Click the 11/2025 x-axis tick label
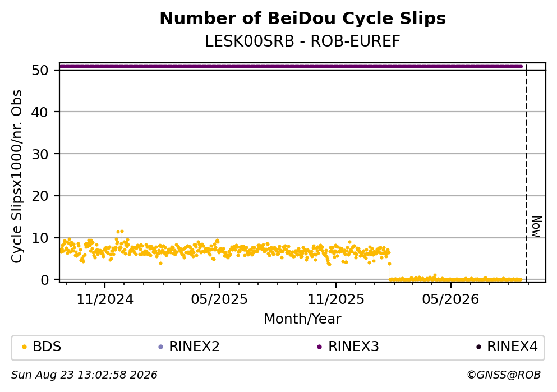 [x=336, y=299]
